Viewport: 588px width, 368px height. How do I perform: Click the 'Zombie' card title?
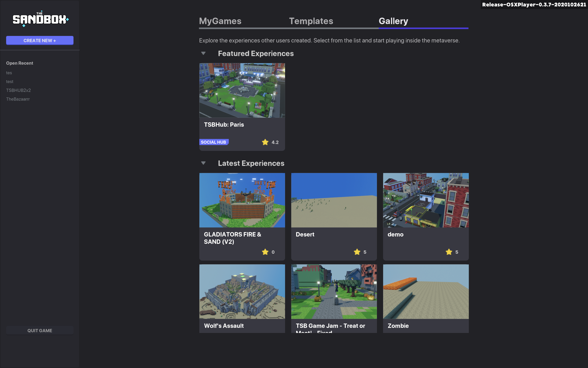point(398,326)
